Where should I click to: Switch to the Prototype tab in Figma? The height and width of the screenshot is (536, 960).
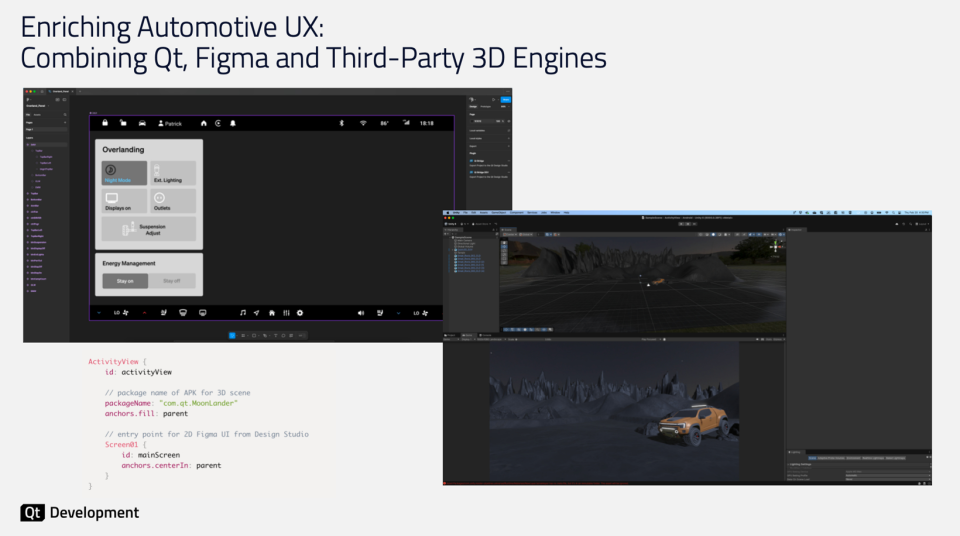pyautogui.click(x=486, y=107)
